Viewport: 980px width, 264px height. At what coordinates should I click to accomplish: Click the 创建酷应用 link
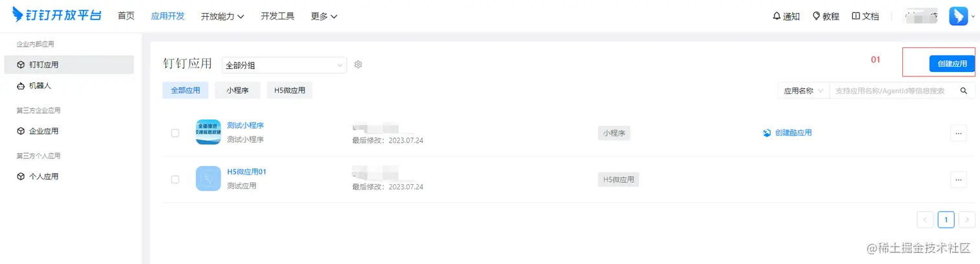787,133
